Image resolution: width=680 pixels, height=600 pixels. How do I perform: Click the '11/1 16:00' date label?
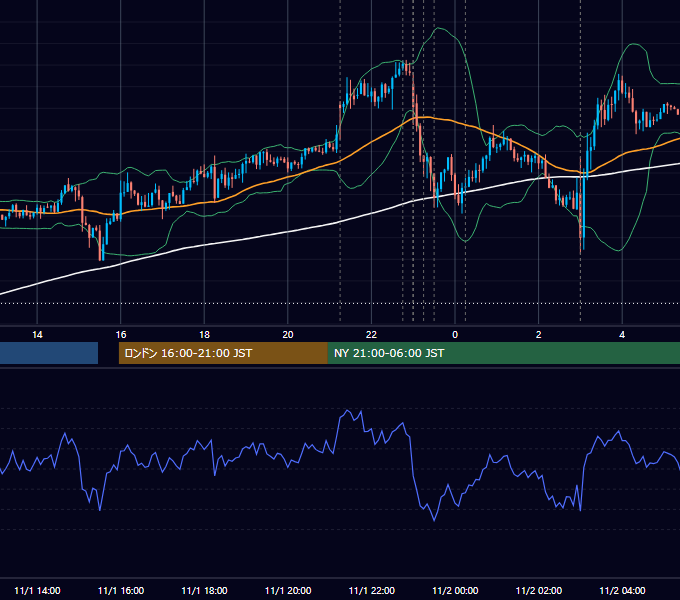pos(121,590)
